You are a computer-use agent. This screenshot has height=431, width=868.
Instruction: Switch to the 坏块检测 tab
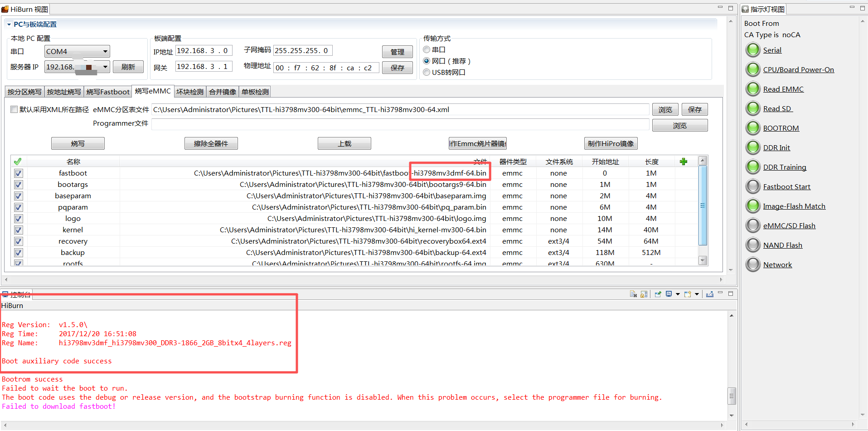pyautogui.click(x=190, y=92)
